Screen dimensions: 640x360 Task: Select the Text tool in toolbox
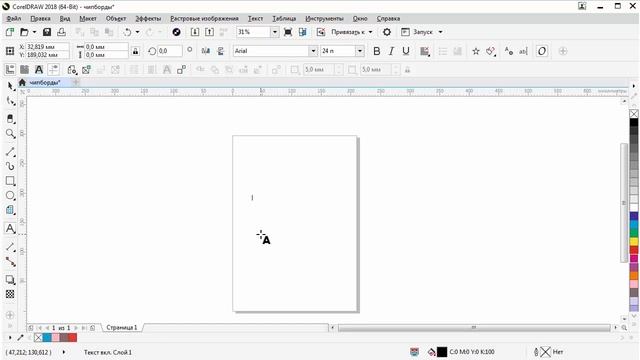11,229
